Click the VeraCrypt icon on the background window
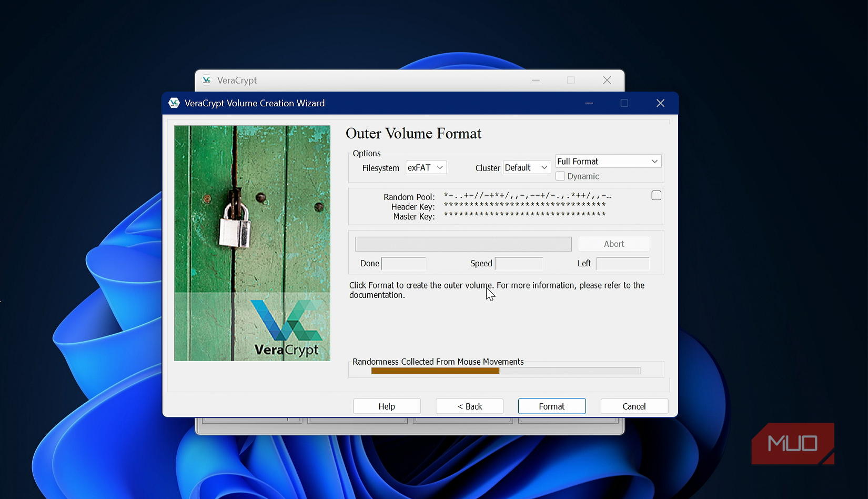 pos(207,80)
